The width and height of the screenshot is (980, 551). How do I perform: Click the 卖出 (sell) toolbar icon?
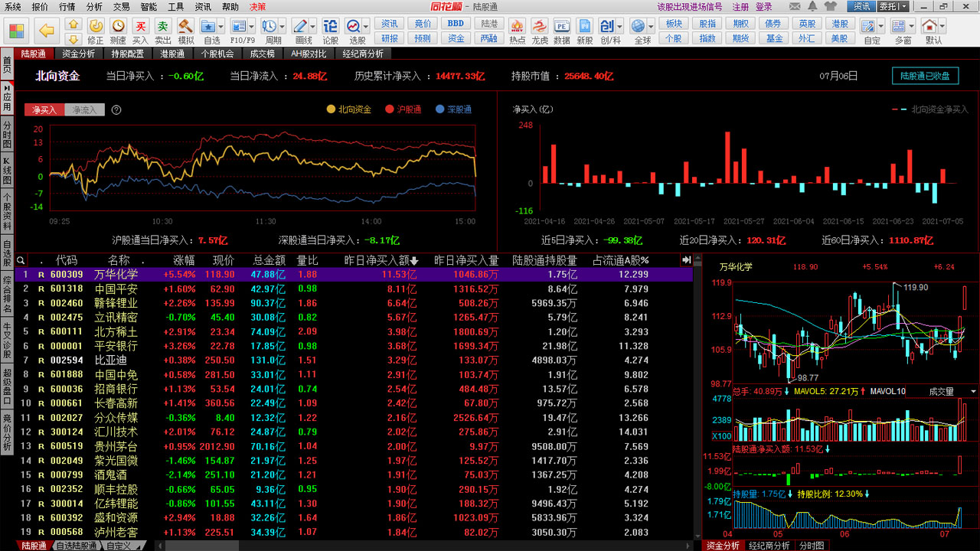point(162,29)
